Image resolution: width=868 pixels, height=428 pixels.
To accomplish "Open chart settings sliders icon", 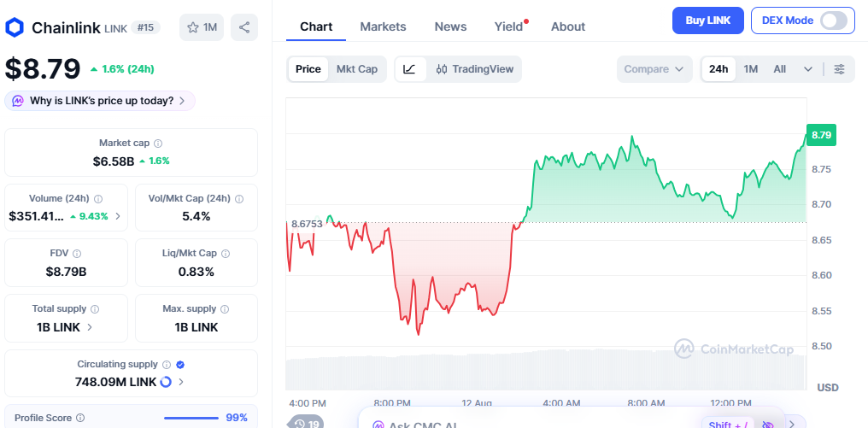I will pyautogui.click(x=840, y=69).
